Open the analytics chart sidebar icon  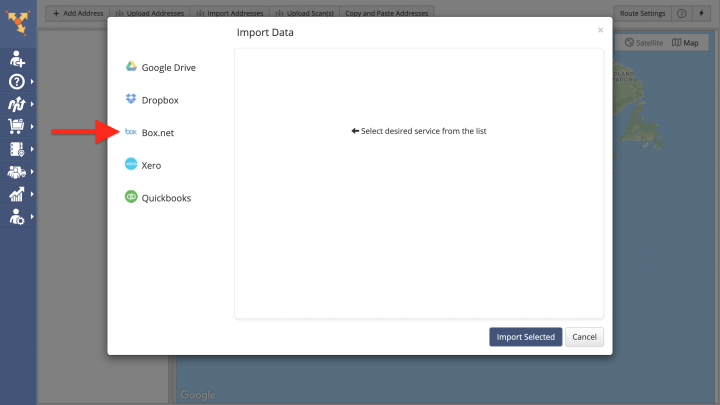[17, 194]
